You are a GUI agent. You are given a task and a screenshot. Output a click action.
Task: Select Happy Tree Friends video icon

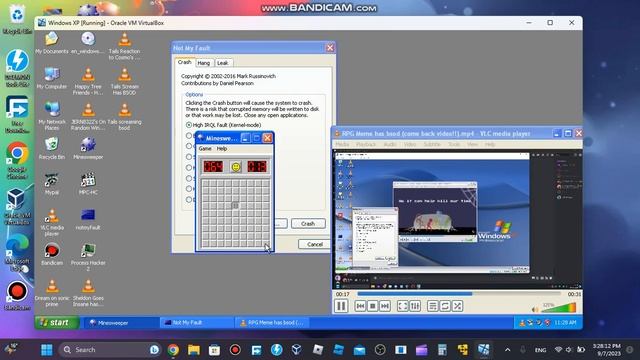pyautogui.click(x=88, y=81)
